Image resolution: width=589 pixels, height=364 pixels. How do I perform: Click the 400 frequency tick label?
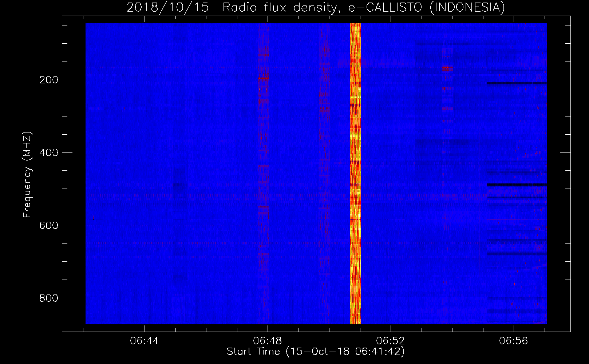[48, 153]
